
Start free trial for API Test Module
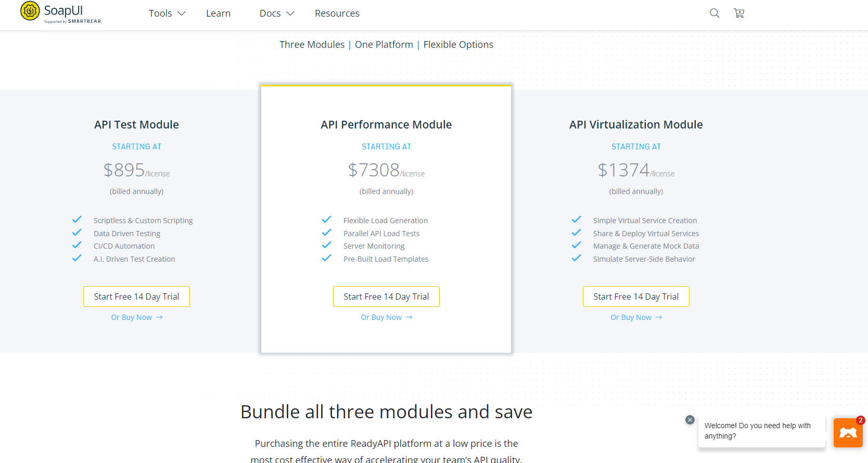(136, 297)
